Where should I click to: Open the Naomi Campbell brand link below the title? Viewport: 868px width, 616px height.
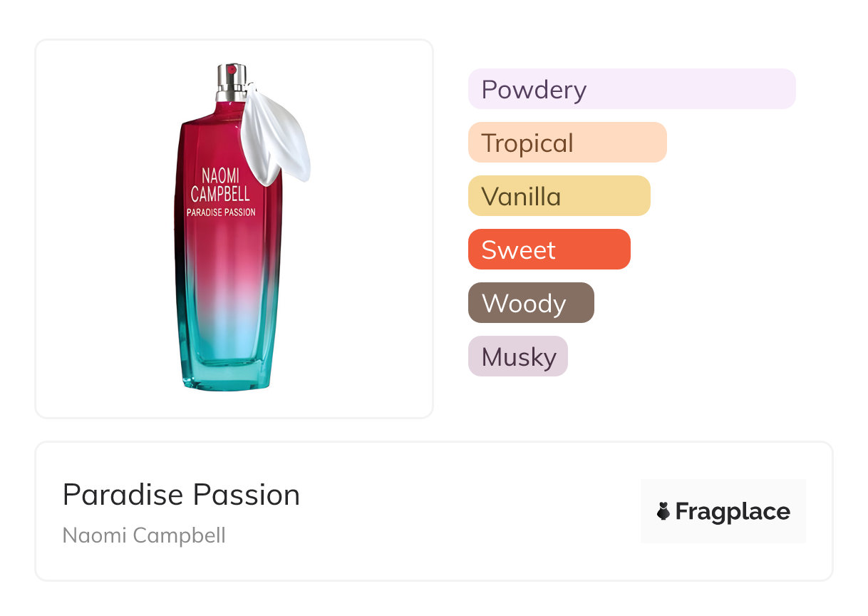[144, 535]
